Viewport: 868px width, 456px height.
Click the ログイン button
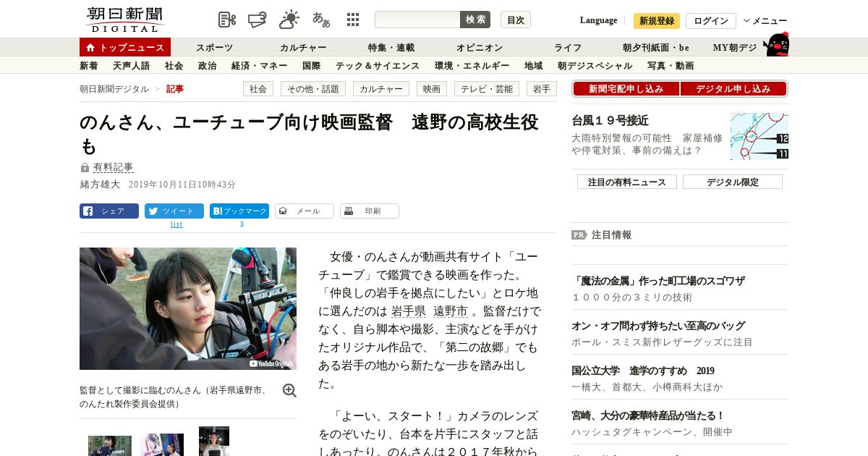[x=711, y=21]
